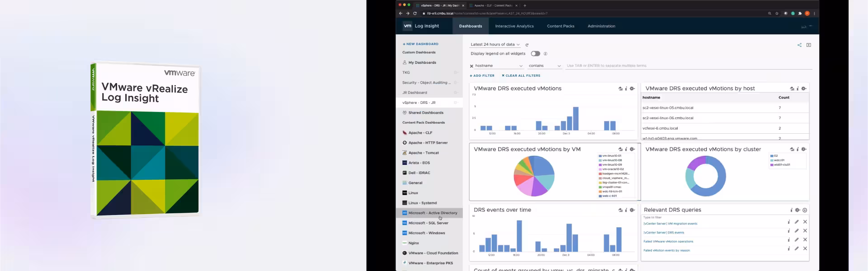Viewport: 868px width, 271px height.
Task: Select VMware - Cloud Foundation dashboard
Action: pos(433,253)
